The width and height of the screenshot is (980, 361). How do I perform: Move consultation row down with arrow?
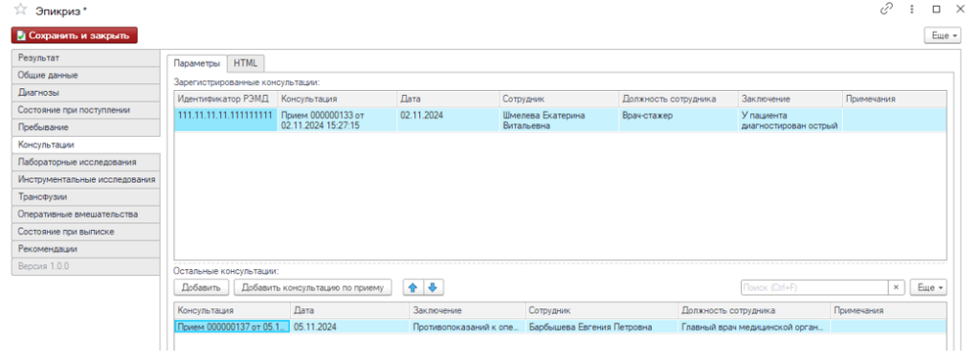pos(434,287)
